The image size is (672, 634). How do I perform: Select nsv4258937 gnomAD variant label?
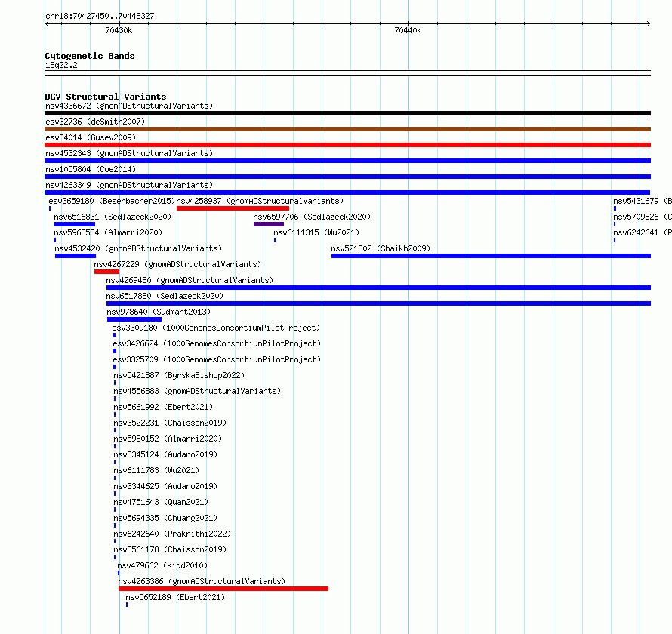260,201
